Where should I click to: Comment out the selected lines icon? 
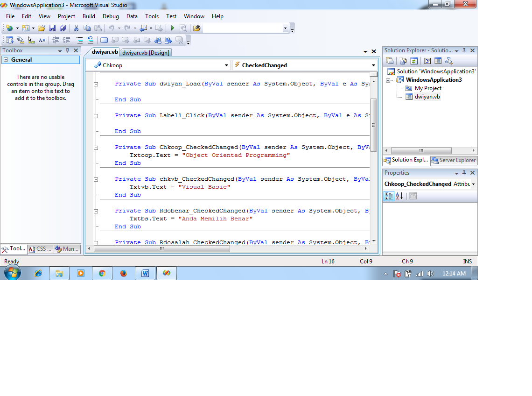(80, 41)
